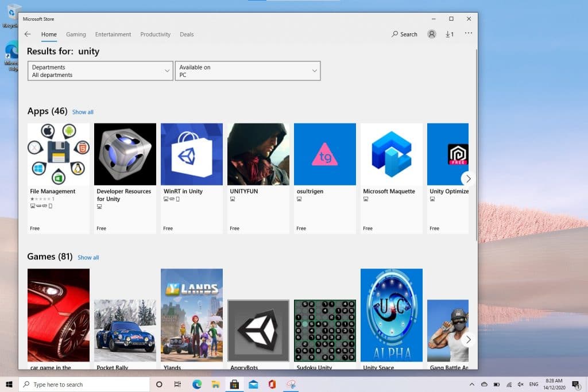The image size is (588, 392).
Task: Open the AngryBots game tile
Action: click(258, 330)
